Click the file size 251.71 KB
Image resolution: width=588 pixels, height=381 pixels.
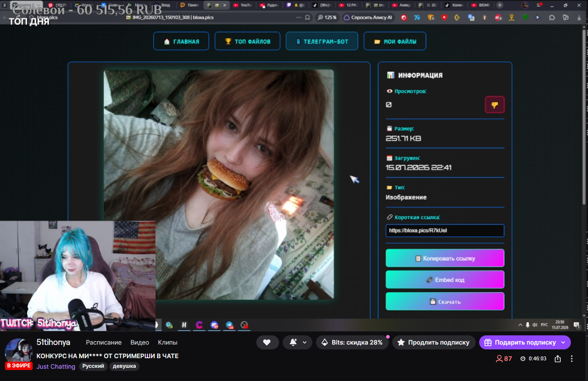403,139
